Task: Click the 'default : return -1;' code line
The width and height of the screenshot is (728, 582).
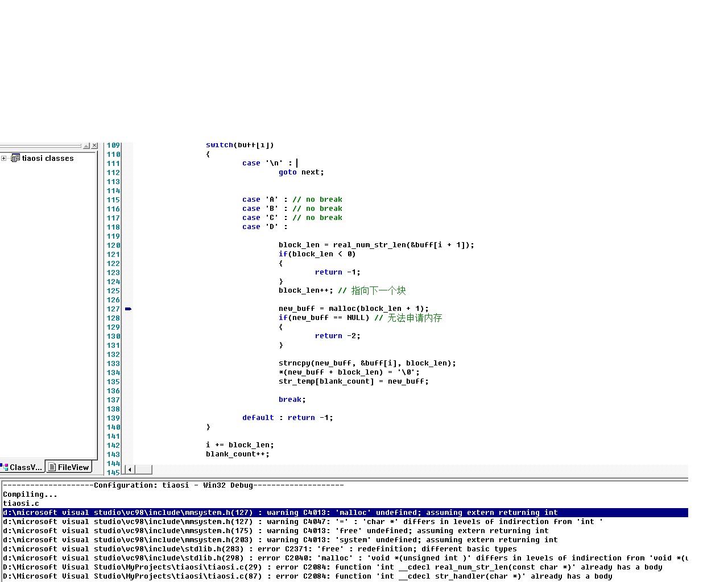Action: [287, 418]
